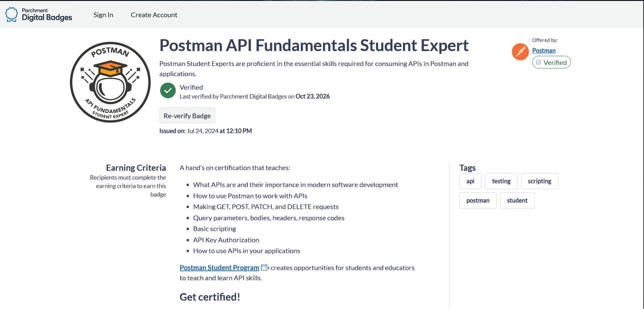Open the Parchment Digital Badges logo
This screenshot has height=309, width=644.
pos(38,14)
